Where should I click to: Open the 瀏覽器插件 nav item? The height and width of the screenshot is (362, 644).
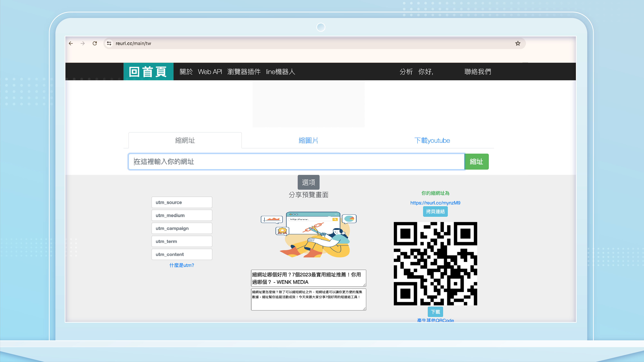pos(244,72)
